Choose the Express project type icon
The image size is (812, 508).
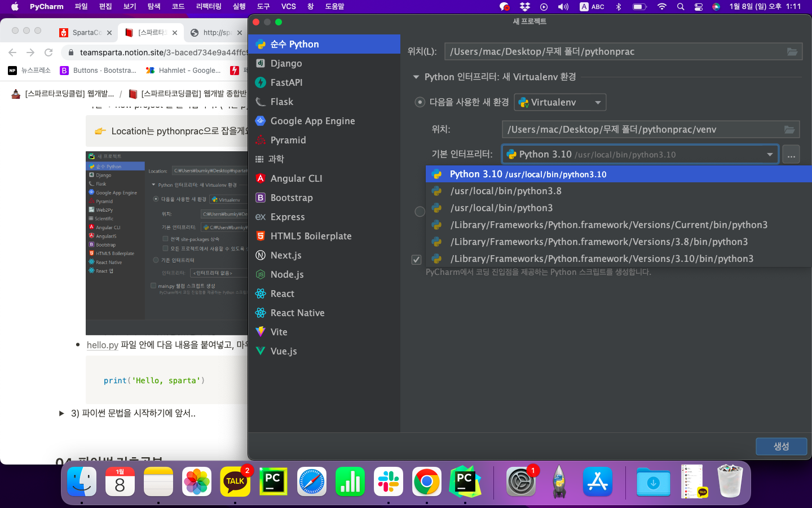(x=260, y=217)
